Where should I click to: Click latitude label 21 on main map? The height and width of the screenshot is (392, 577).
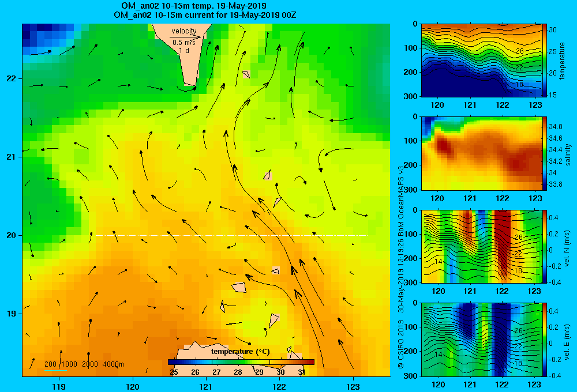(11, 157)
